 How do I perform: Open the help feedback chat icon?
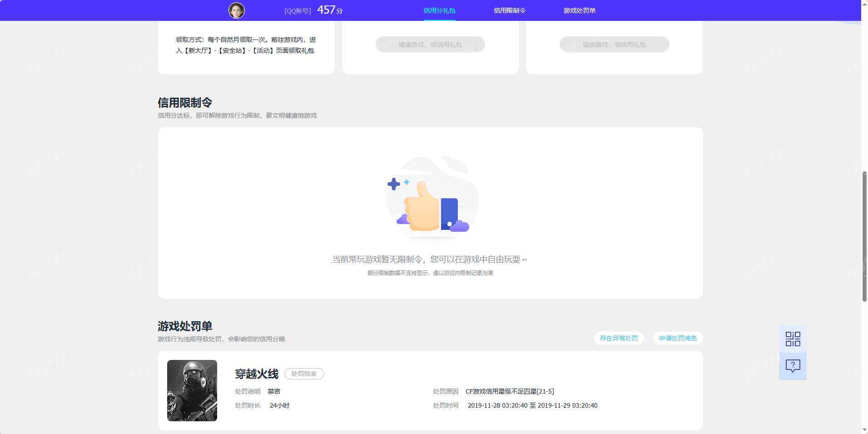pos(793,366)
